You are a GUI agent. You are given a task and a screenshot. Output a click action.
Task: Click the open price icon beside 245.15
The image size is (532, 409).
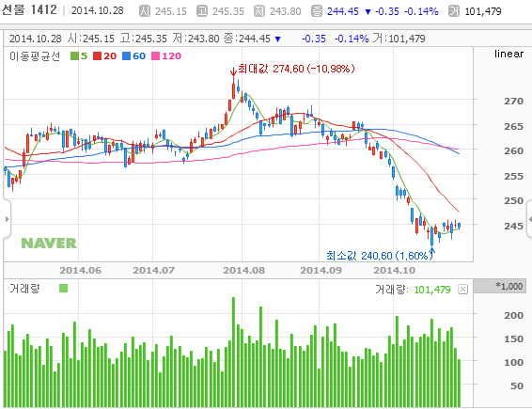145,11
